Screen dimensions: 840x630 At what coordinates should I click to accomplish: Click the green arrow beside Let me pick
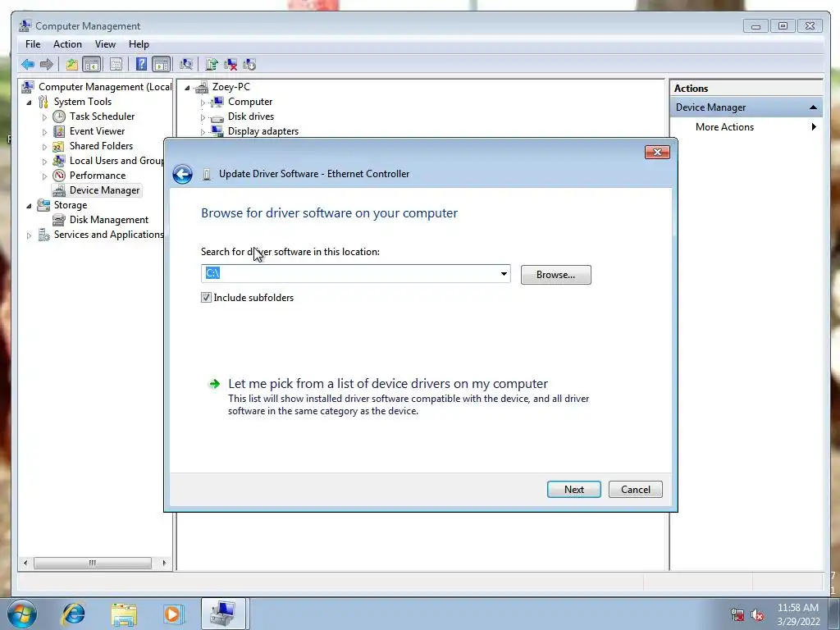tap(214, 384)
